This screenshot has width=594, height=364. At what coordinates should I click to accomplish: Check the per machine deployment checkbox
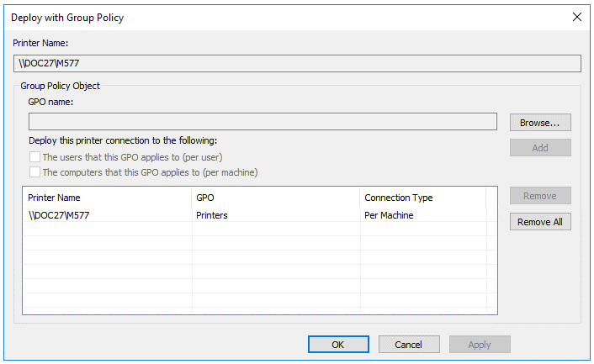(34, 172)
